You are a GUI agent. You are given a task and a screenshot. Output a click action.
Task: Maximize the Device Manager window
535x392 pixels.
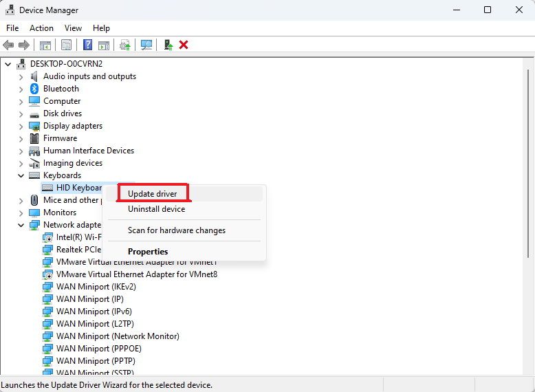click(488, 10)
